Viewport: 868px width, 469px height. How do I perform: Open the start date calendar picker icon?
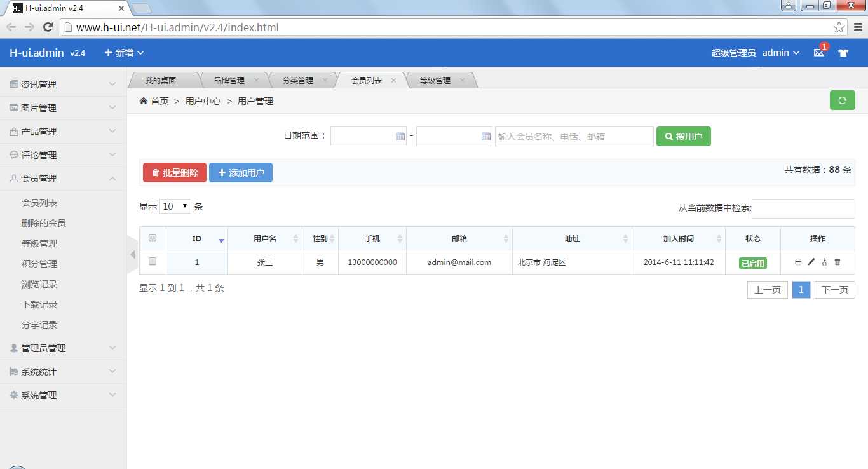[400, 137]
